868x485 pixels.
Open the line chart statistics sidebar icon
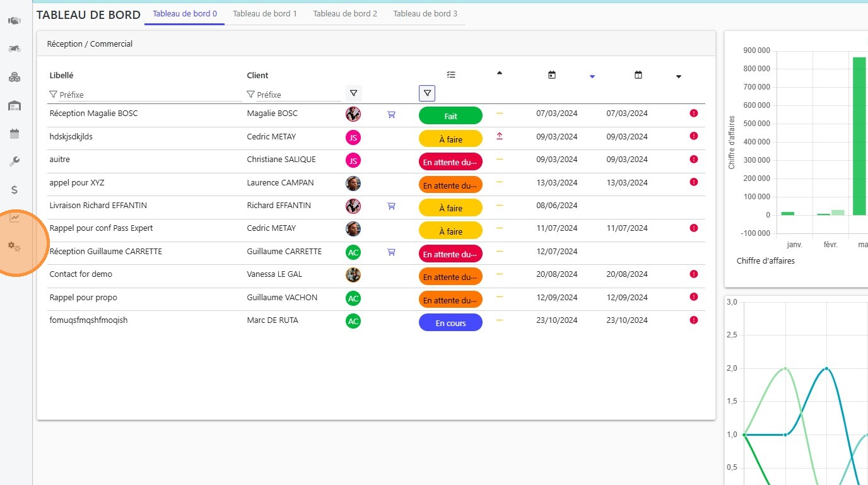(14, 218)
